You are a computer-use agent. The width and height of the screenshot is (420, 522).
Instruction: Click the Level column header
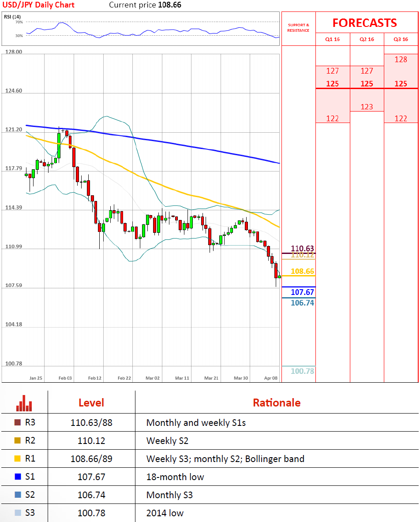tap(91, 403)
